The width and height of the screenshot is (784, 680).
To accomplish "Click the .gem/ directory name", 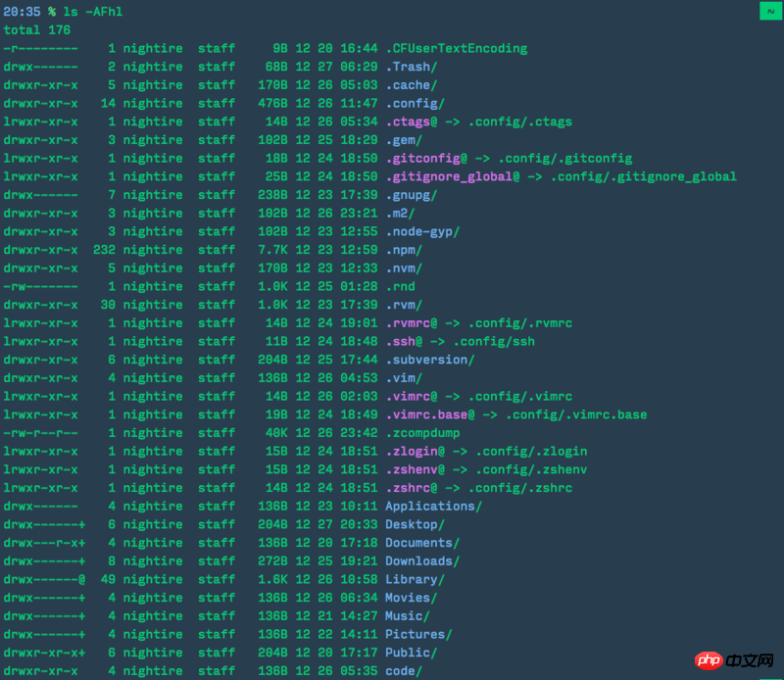I will pyautogui.click(x=404, y=140).
